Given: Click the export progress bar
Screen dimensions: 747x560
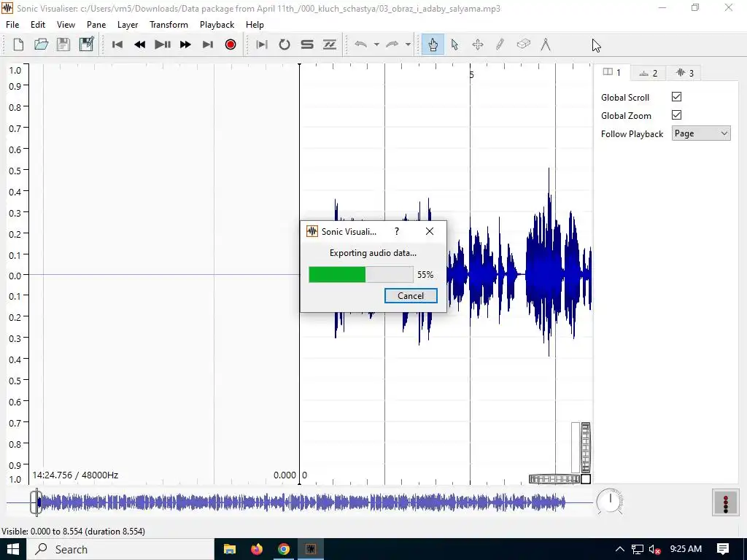Looking at the screenshot, I should 360,275.
